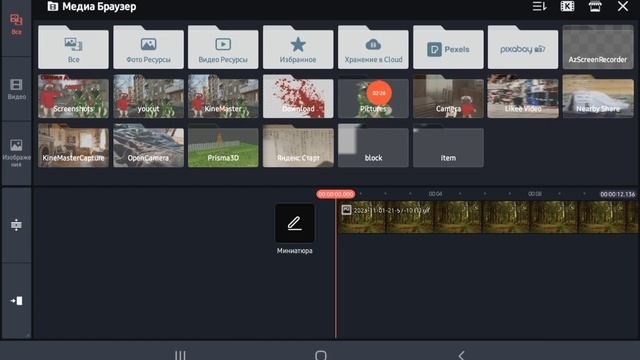The height and width of the screenshot is (360, 640).
Task: Click the red playhead time marker
Action: 336,194
